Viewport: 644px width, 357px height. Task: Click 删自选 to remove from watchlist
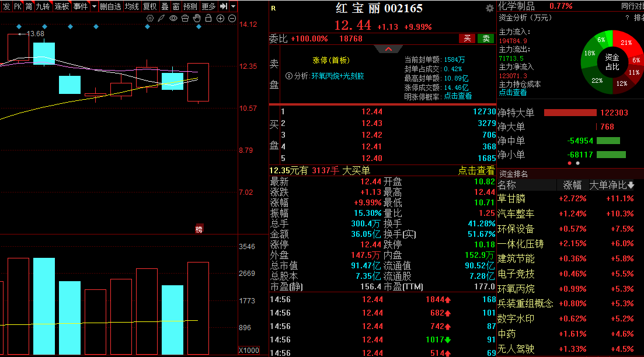pyautogui.click(x=110, y=6)
